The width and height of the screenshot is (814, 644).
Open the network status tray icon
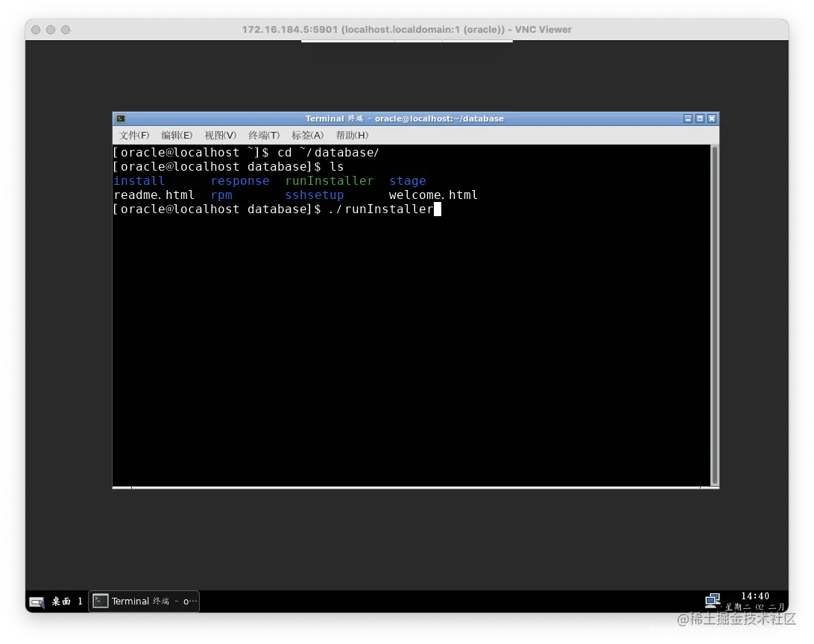(x=713, y=601)
